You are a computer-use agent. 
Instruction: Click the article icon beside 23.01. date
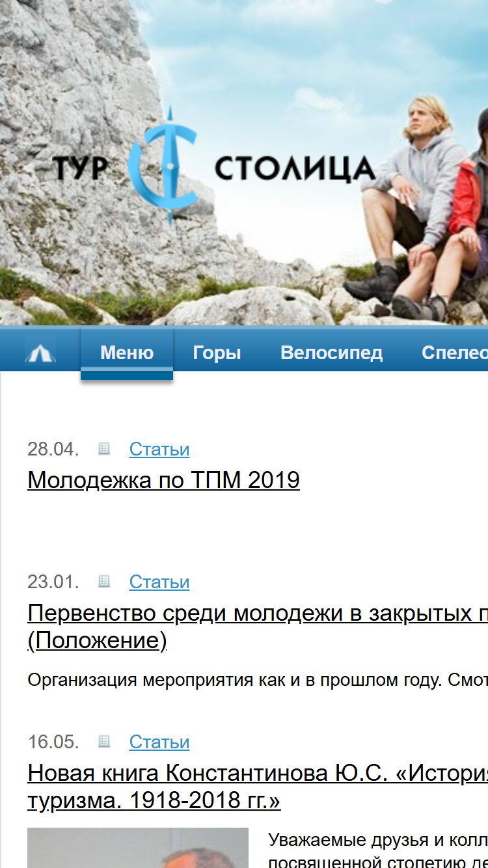coord(104,581)
